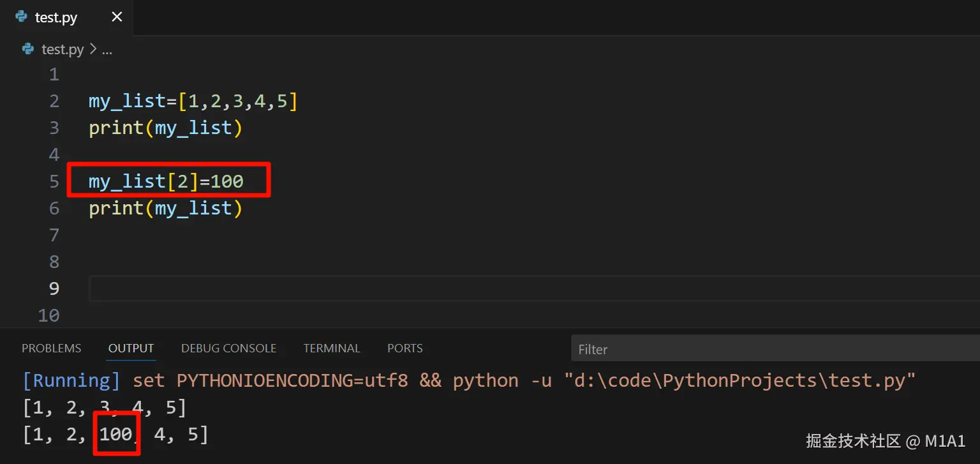Place cursor on the my_list[2]=100 code line
The height and width of the screenshot is (464, 980).
(166, 182)
